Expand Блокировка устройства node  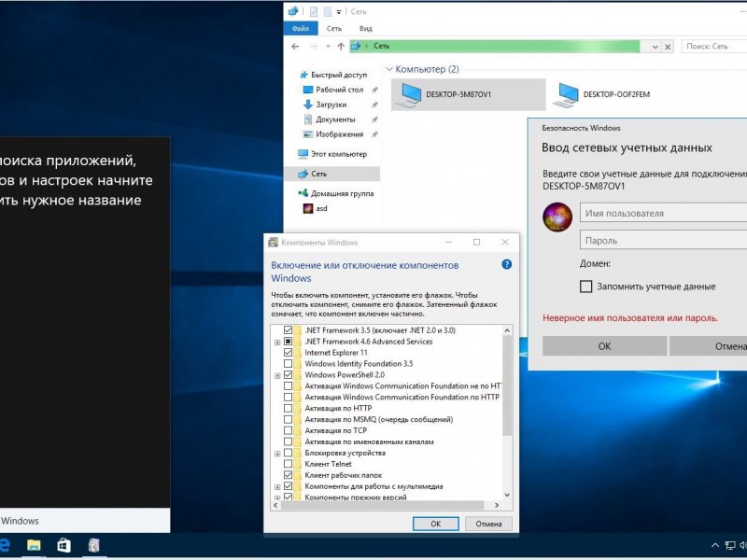click(277, 454)
